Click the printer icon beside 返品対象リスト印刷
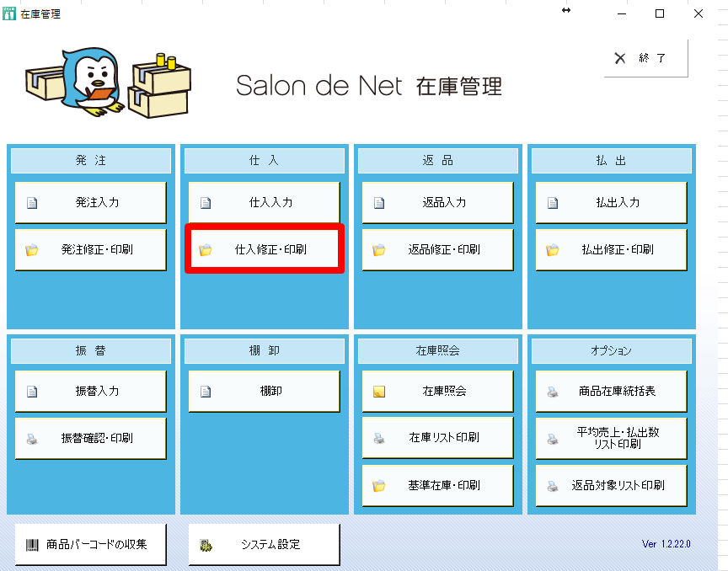This screenshot has height=571, width=728. pyautogui.click(x=553, y=487)
